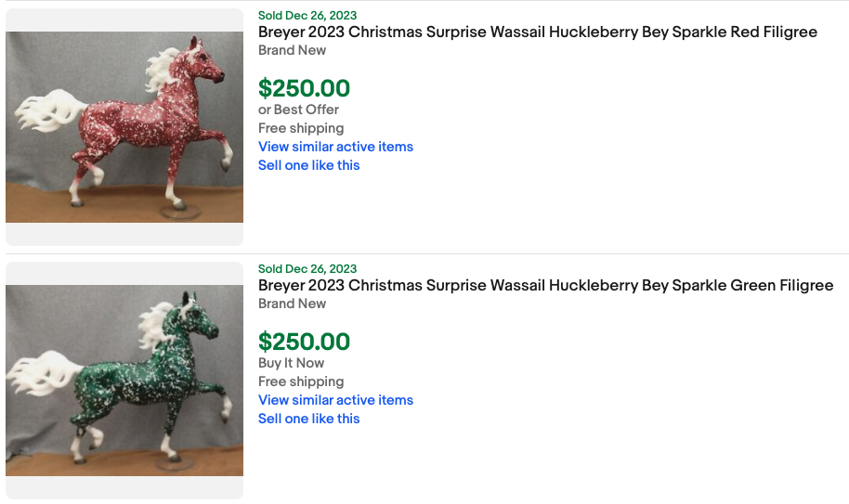This screenshot has height=504, width=849.
Task: Open the Sparkle Red Filigree listing title
Action: tap(537, 32)
